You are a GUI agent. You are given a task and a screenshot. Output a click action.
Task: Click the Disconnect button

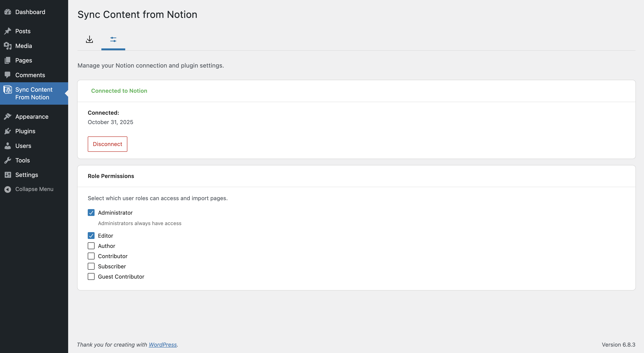pyautogui.click(x=107, y=144)
